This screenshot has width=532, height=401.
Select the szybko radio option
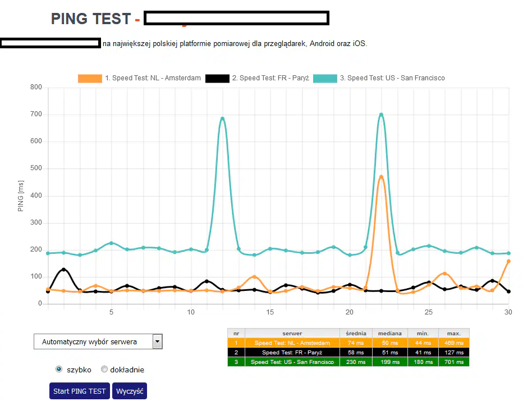coord(59,369)
